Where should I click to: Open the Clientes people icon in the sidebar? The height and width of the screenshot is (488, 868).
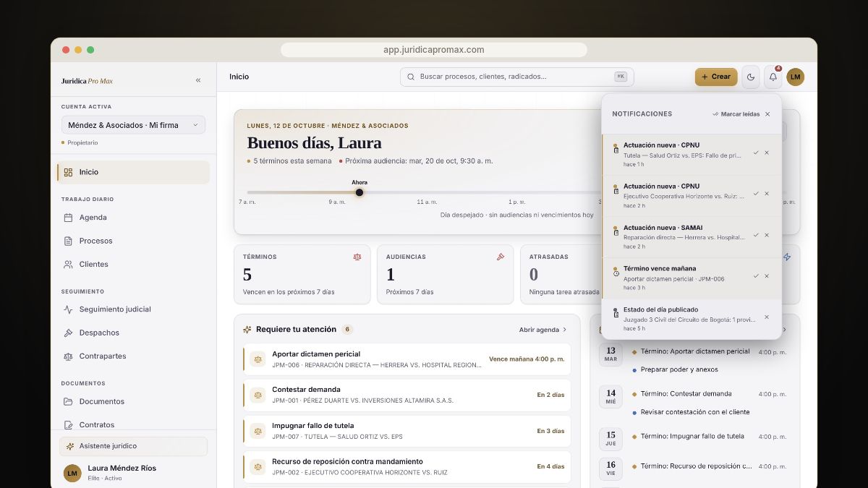68,265
